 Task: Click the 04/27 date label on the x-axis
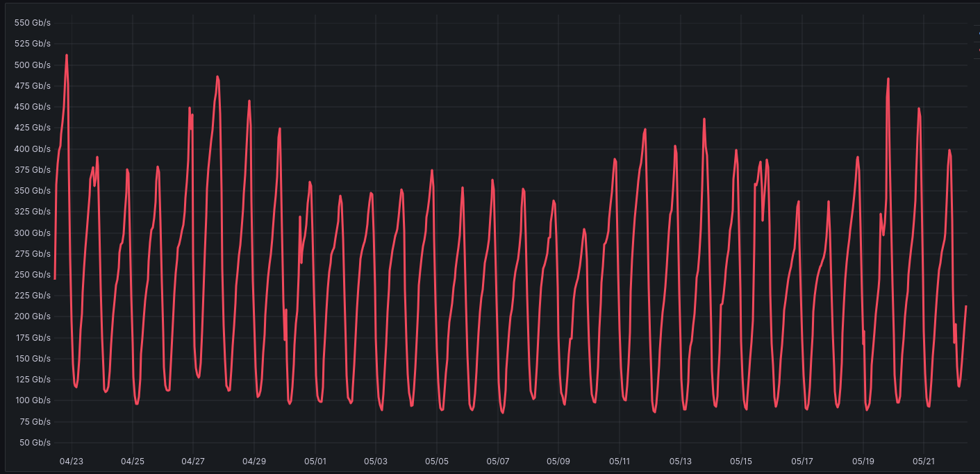193,461
